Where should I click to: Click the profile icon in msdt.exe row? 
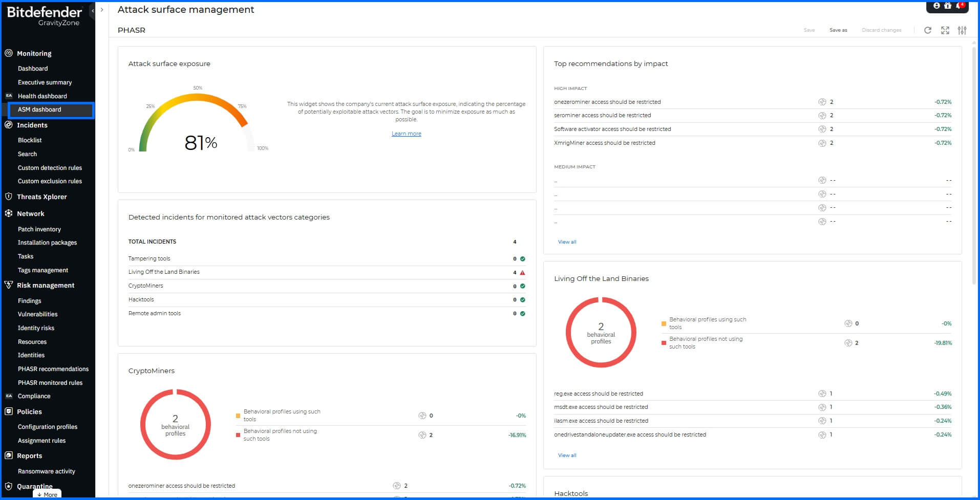(x=822, y=407)
